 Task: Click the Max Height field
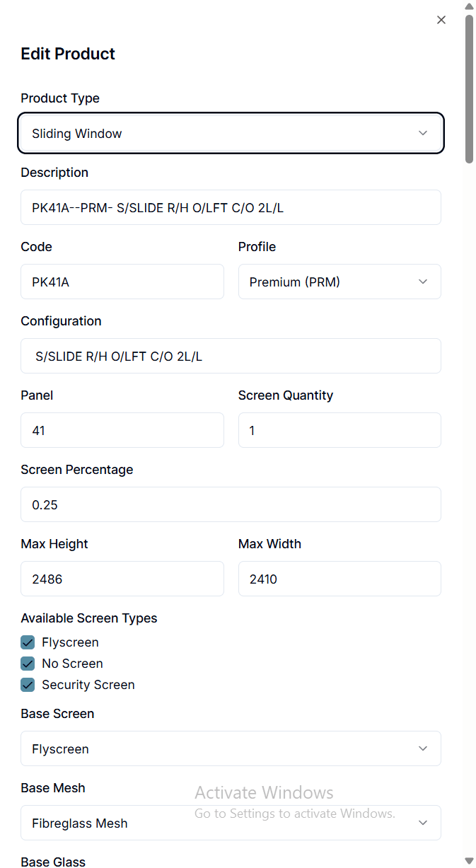tap(122, 579)
